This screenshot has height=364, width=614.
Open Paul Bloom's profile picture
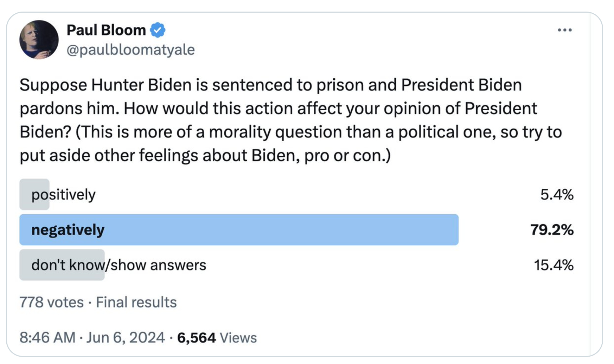(39, 40)
